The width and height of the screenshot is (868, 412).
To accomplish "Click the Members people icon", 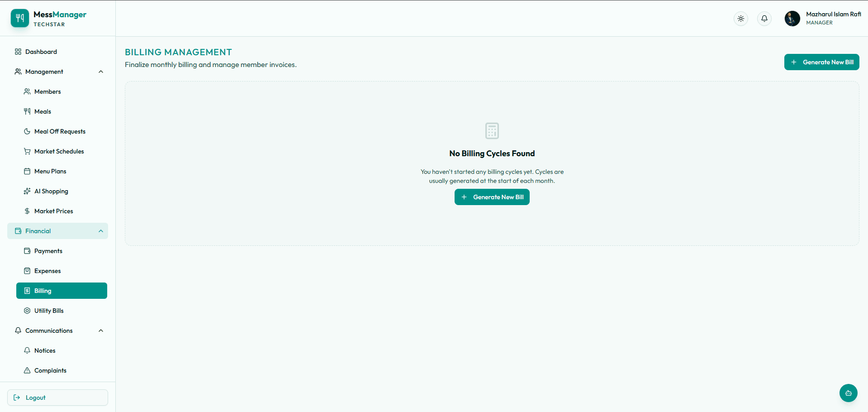I will pyautogui.click(x=27, y=91).
